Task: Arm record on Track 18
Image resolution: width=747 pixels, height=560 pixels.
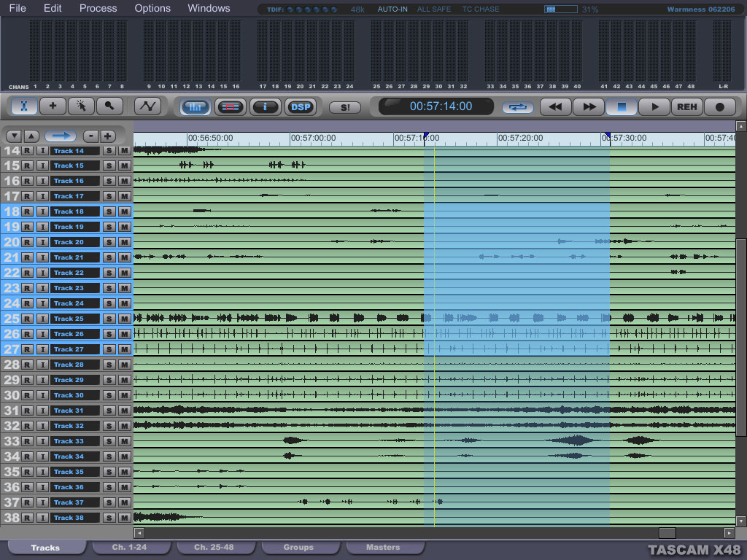Action: pos(27,211)
